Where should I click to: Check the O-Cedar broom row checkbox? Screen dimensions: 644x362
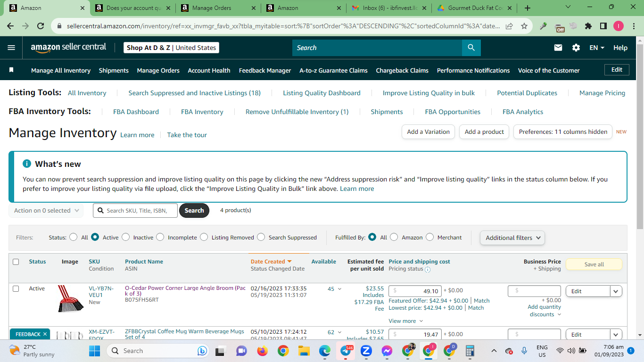(x=16, y=288)
